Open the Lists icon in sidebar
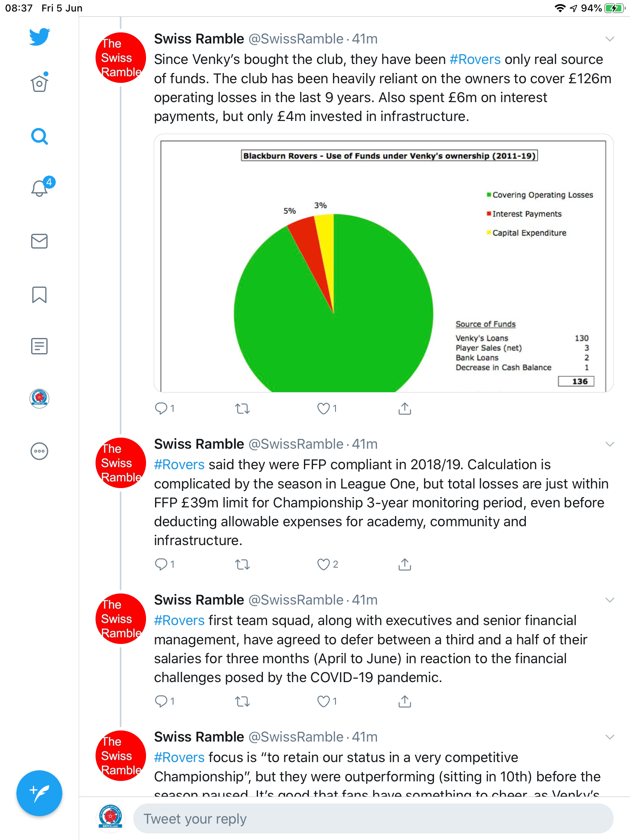The height and width of the screenshot is (840, 630). (x=39, y=346)
